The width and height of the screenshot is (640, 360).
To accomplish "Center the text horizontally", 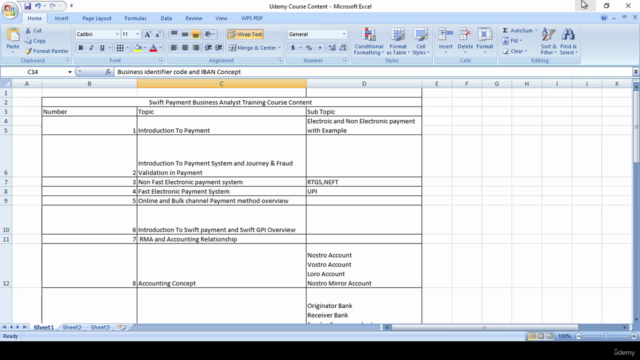I will click(x=185, y=48).
